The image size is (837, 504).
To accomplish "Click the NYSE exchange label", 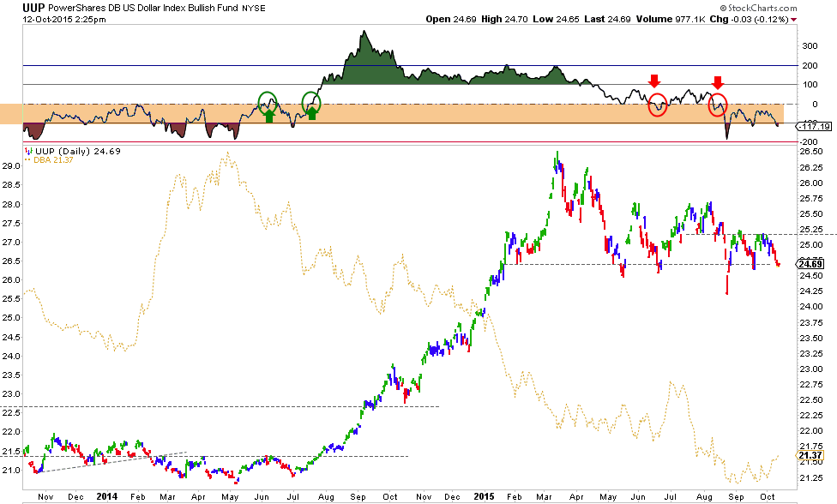I will pos(254,9).
